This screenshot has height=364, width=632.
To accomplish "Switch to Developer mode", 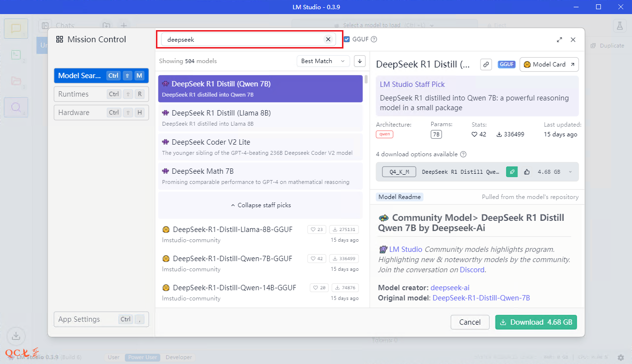I will (179, 357).
